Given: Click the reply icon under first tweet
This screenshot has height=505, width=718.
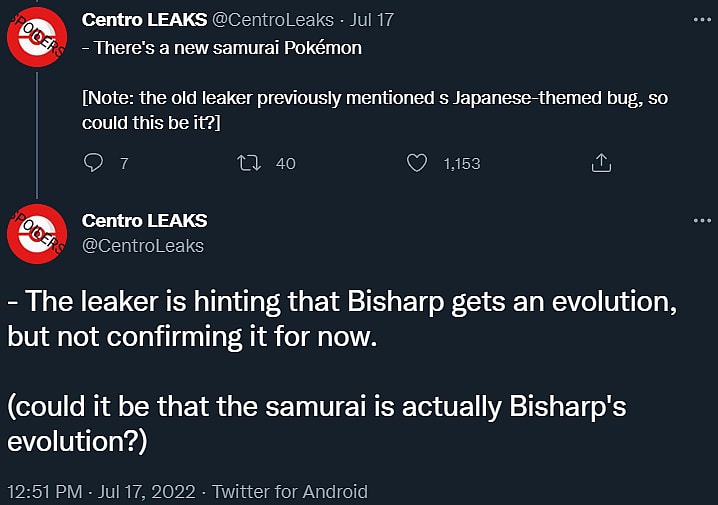Looking at the screenshot, I should [x=93, y=163].
